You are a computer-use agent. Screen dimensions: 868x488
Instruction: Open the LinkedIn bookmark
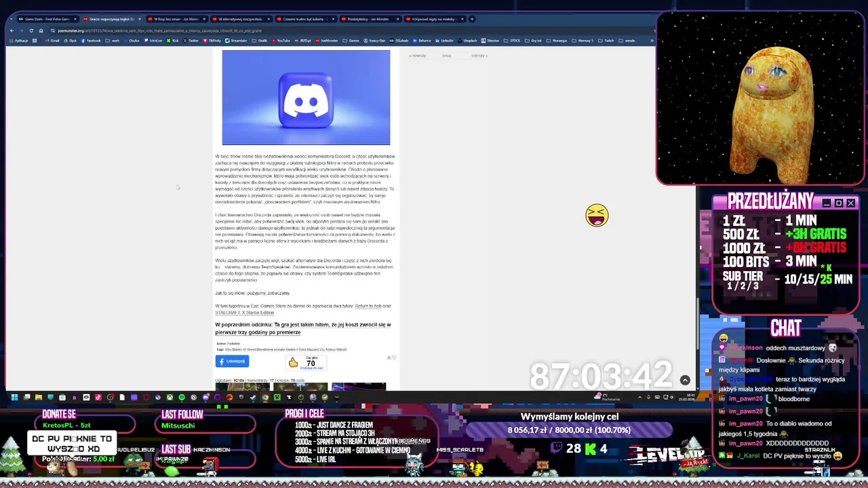coord(445,41)
